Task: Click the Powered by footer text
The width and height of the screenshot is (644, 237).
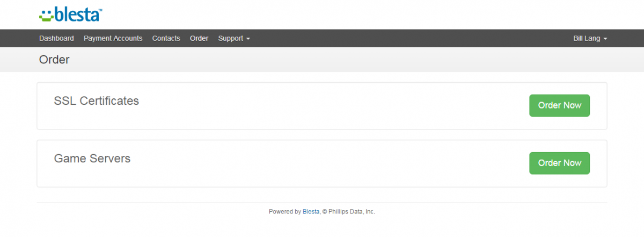Action: (285, 212)
